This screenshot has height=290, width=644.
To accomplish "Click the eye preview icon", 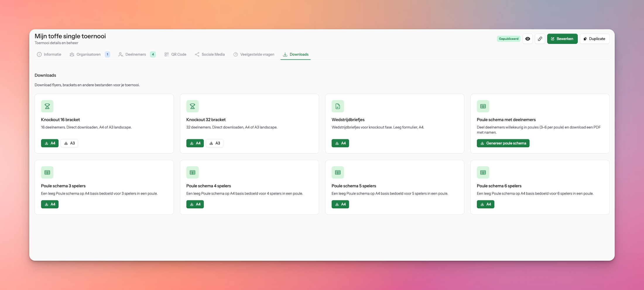I will 527,39.
